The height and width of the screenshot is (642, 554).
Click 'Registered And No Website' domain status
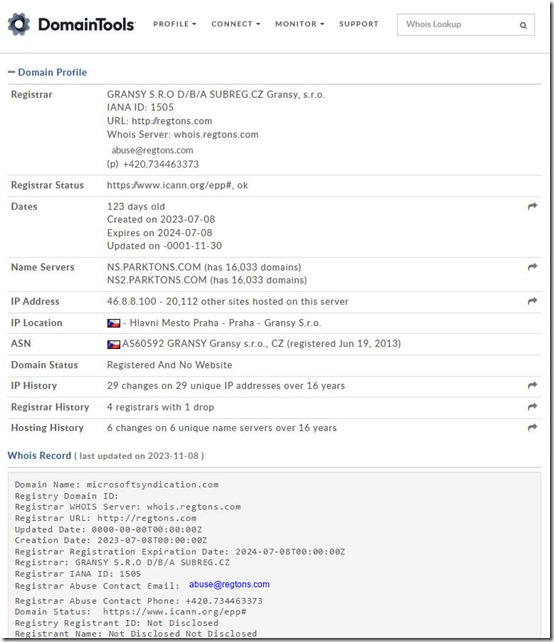pyautogui.click(x=170, y=365)
